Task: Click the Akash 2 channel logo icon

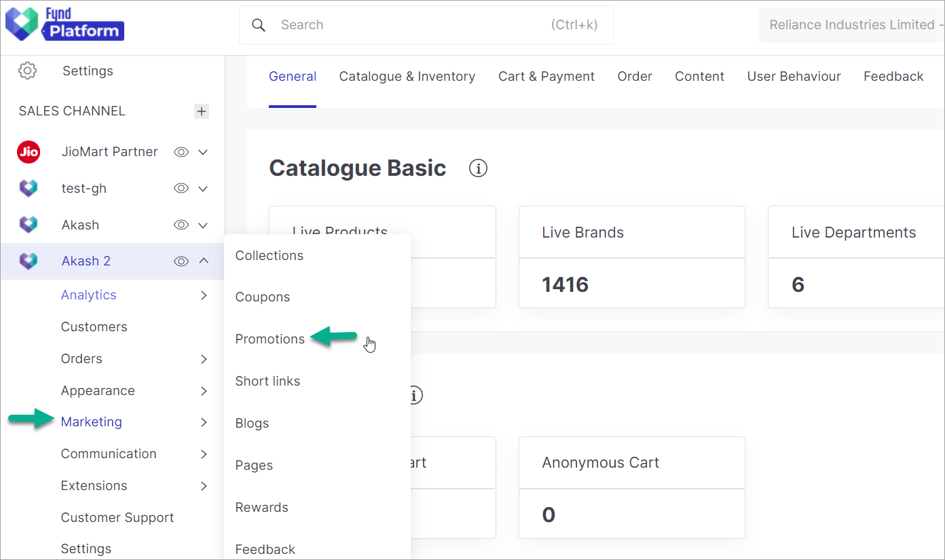Action: coord(29,261)
